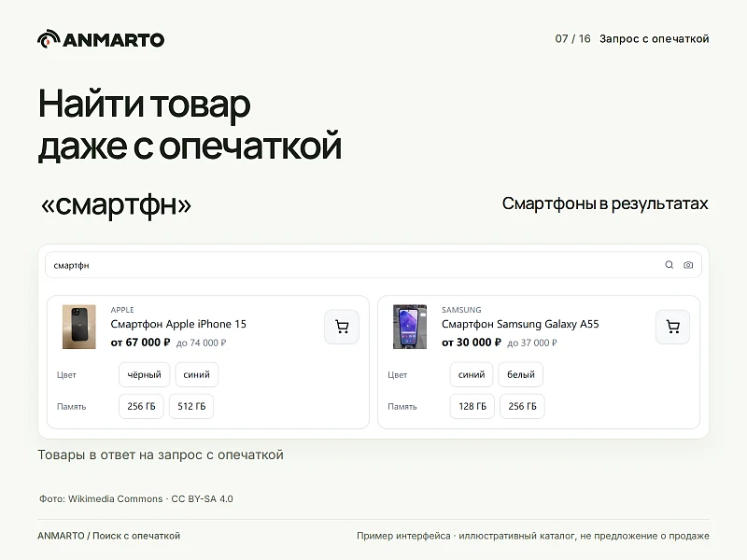Click the SAMSUNG brand label
Viewport: 747px width, 560px height.
(461, 310)
